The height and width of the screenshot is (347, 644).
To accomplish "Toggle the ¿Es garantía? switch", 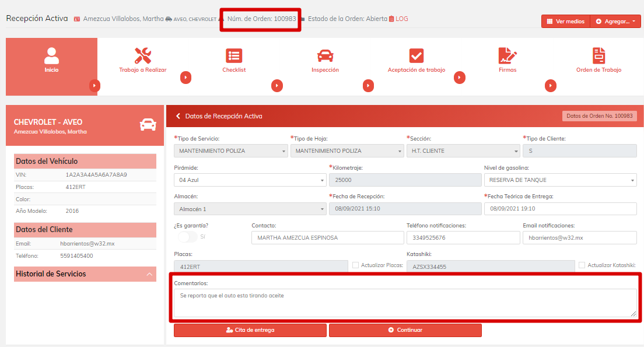I will tap(188, 237).
